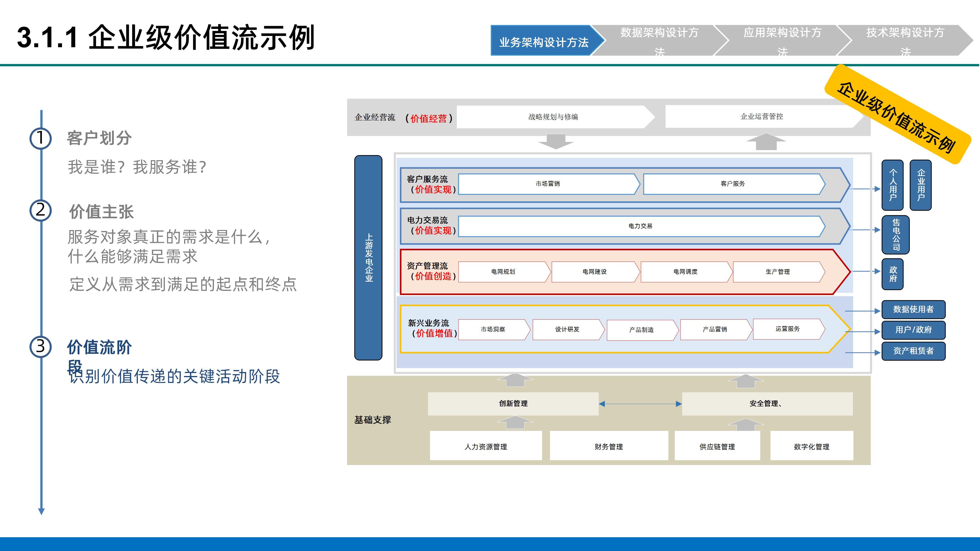The height and width of the screenshot is (551, 980).
Task: Select the 企业用户 customer box
Action: click(x=921, y=185)
